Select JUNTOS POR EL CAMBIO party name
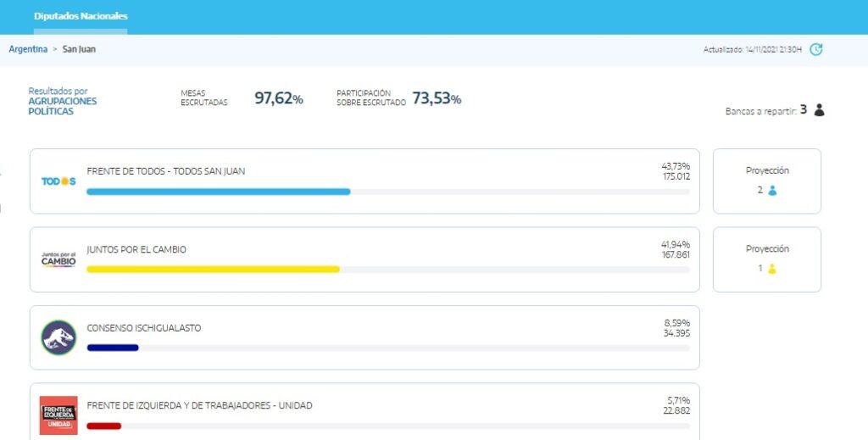This screenshot has height=440, width=868. pyautogui.click(x=136, y=249)
